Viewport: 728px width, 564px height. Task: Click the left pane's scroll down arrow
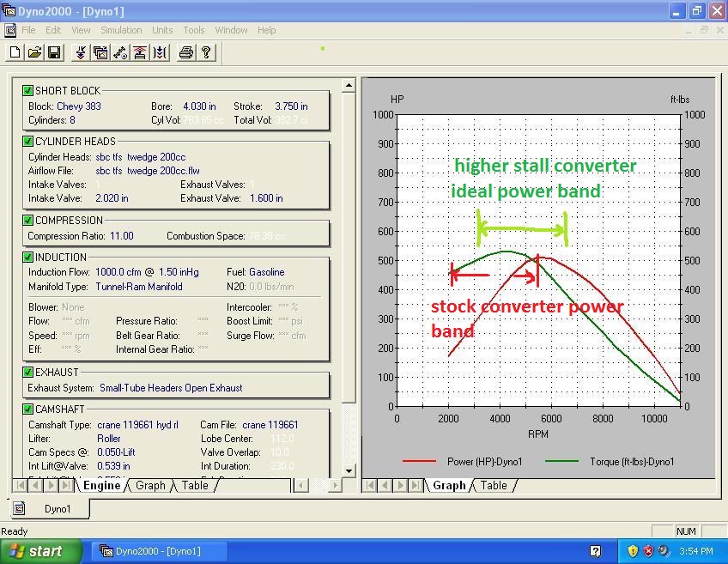coord(349,470)
